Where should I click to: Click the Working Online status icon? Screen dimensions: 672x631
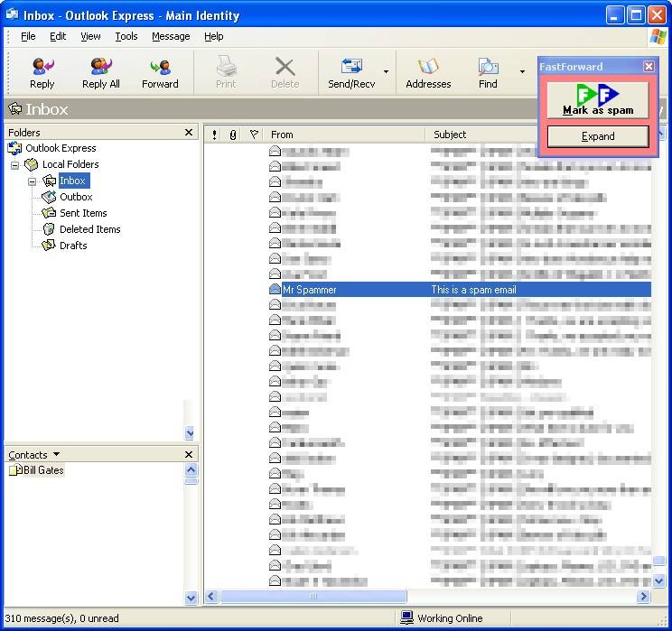406,617
